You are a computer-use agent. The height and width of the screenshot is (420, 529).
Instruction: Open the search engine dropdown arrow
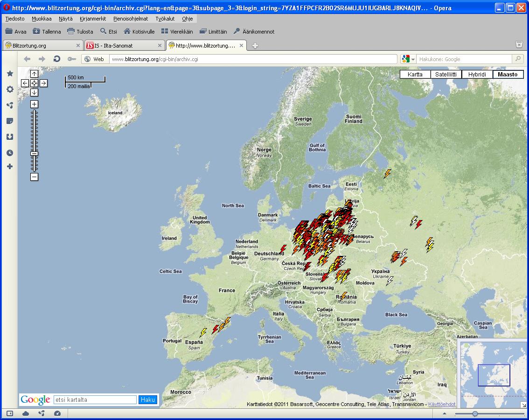[x=413, y=59]
